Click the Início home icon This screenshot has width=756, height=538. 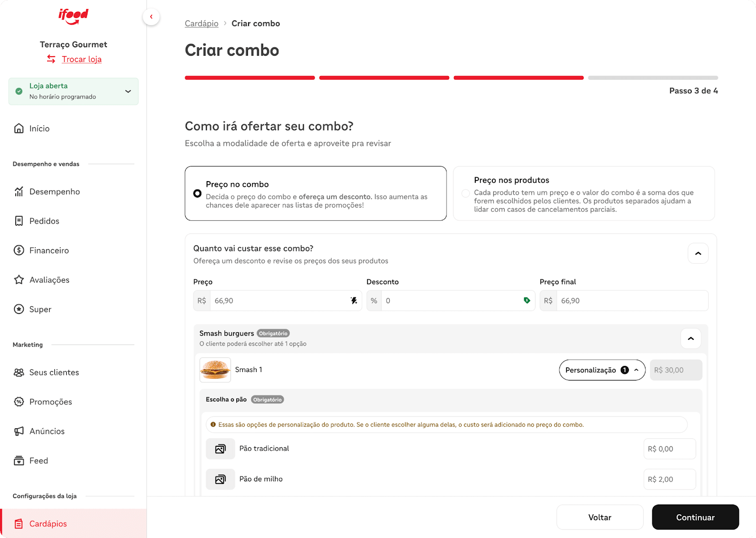coord(19,129)
